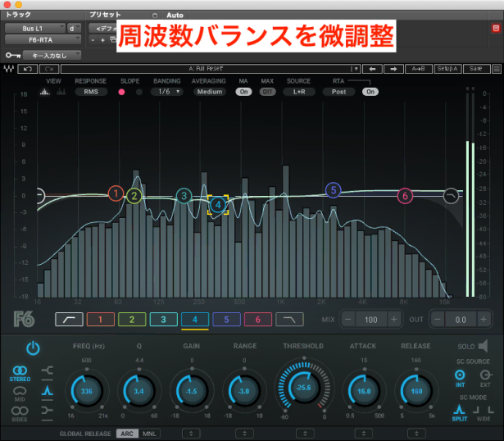Set sidechain source to EXT
The height and width of the screenshot is (441, 504).
click(x=485, y=379)
